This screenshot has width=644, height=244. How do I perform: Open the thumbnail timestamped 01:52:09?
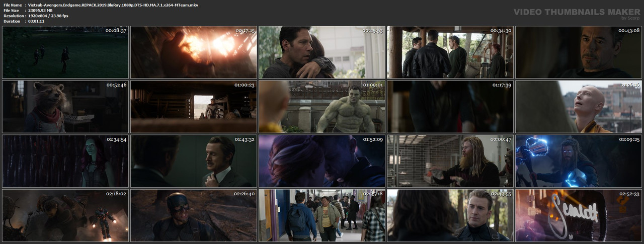(322, 161)
